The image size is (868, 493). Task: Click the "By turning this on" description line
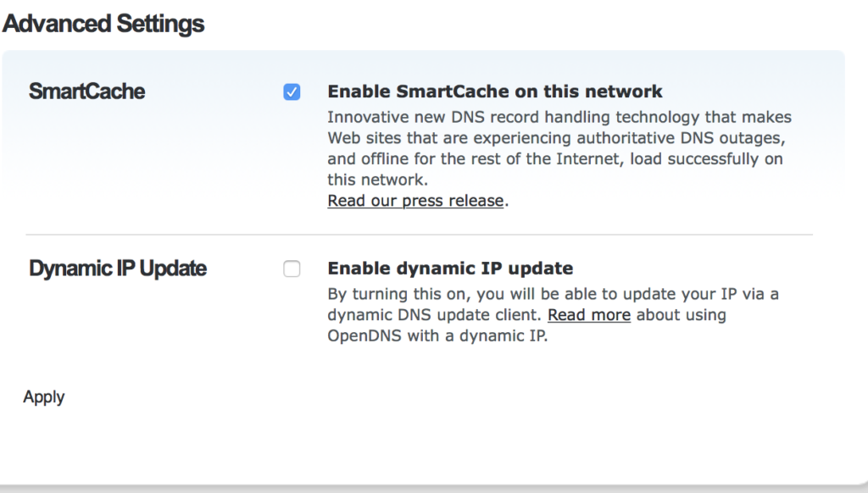point(553,294)
